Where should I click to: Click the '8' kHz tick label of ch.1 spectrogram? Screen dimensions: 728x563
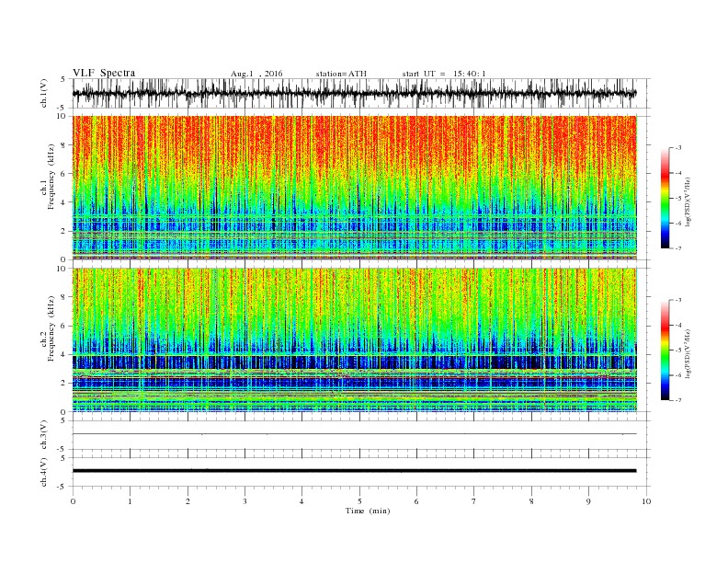pyautogui.click(x=63, y=145)
